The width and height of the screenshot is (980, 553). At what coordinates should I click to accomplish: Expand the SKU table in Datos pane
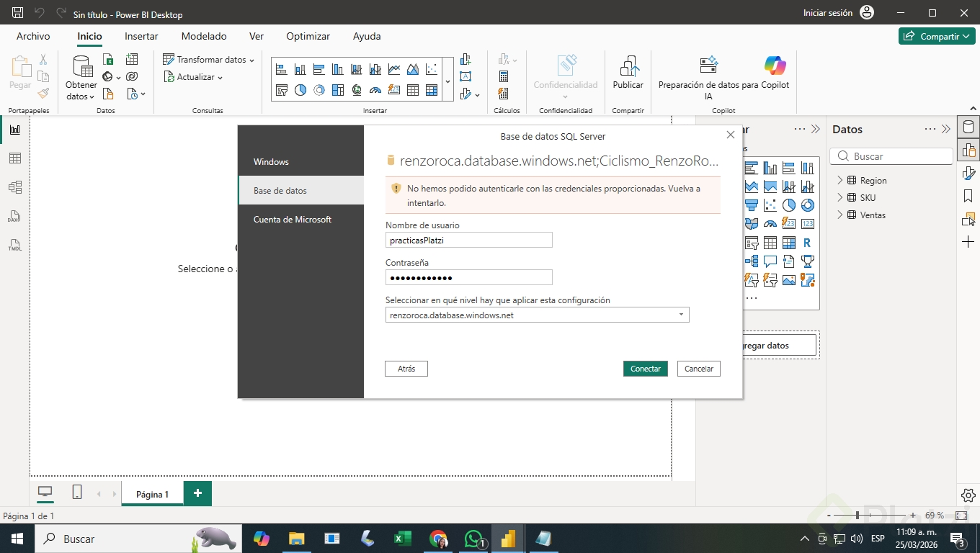click(839, 197)
